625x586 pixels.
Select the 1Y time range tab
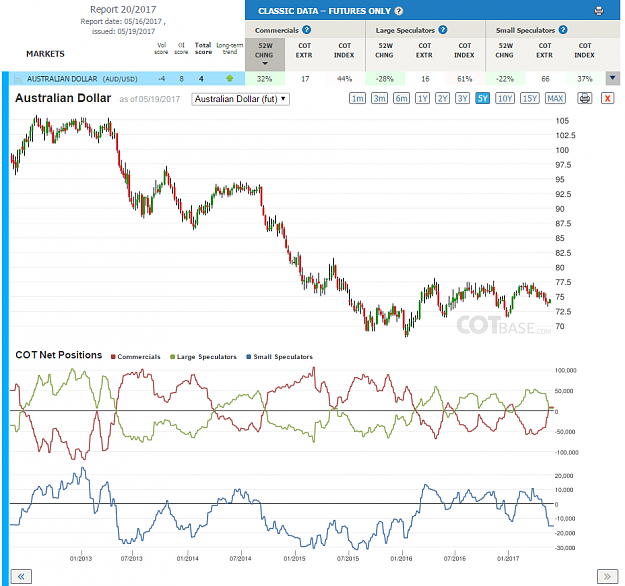click(x=422, y=98)
